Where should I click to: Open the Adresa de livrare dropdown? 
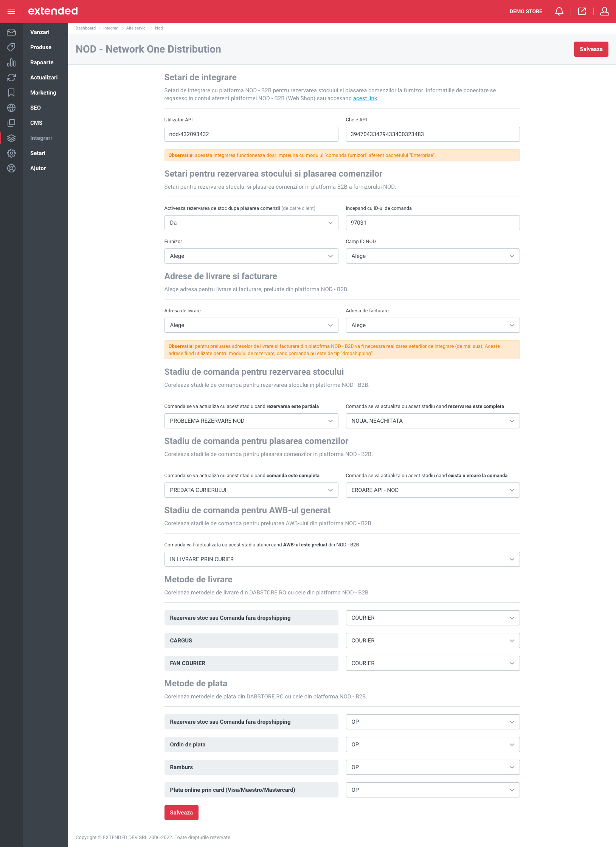click(251, 325)
